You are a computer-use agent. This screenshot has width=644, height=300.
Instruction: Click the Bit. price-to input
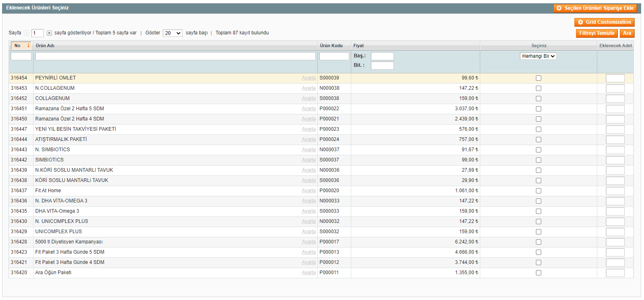(382, 66)
